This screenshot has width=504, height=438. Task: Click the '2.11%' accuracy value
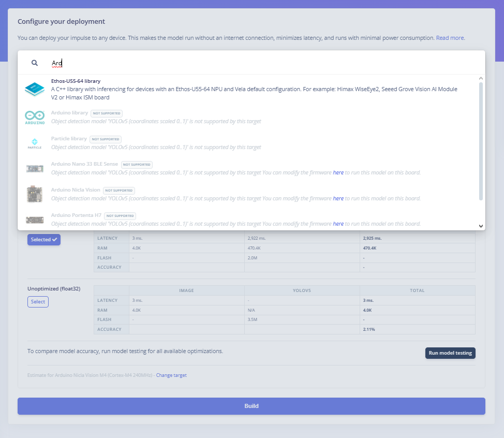369,329
